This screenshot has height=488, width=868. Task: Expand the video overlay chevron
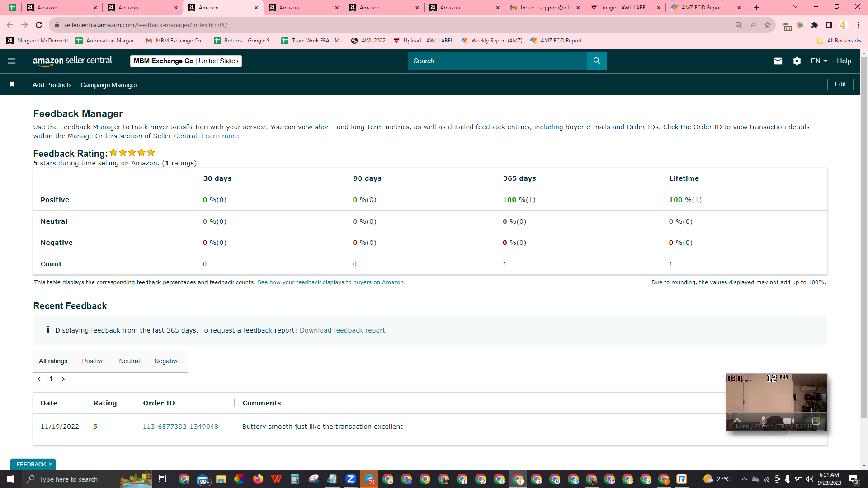(737, 421)
